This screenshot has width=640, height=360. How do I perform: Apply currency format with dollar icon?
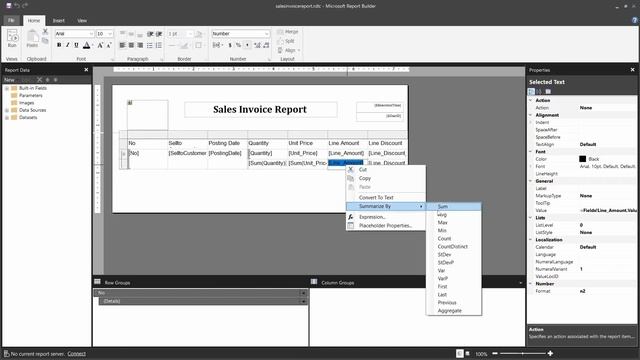[x=230, y=45]
